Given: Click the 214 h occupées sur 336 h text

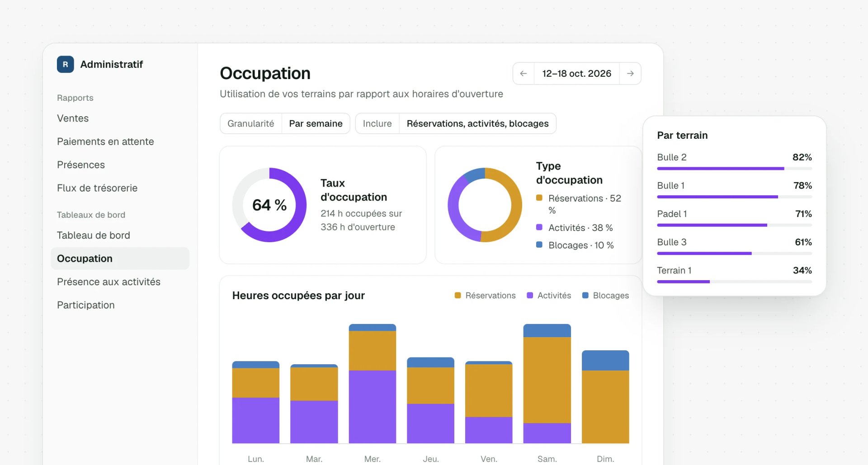Looking at the screenshot, I should coord(361,220).
